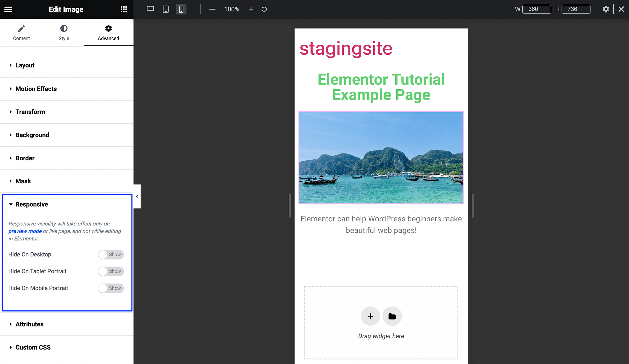Expand the Custom CSS section
The width and height of the screenshot is (629, 364).
point(33,347)
